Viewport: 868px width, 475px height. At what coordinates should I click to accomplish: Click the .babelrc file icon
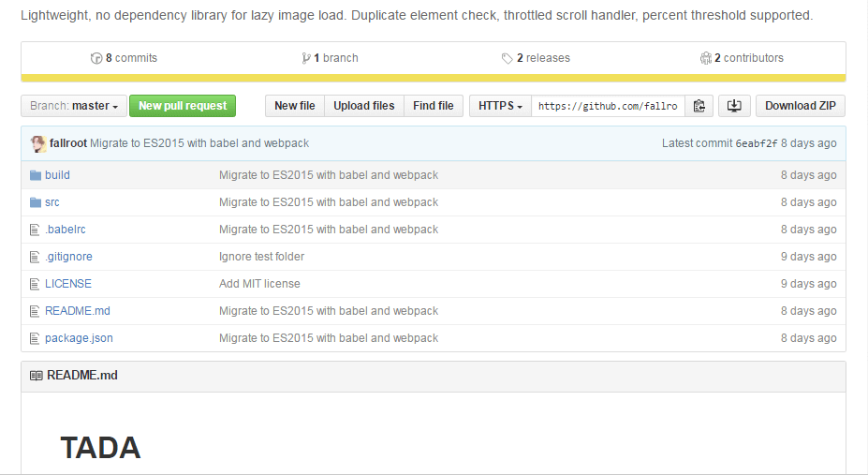[x=35, y=230]
